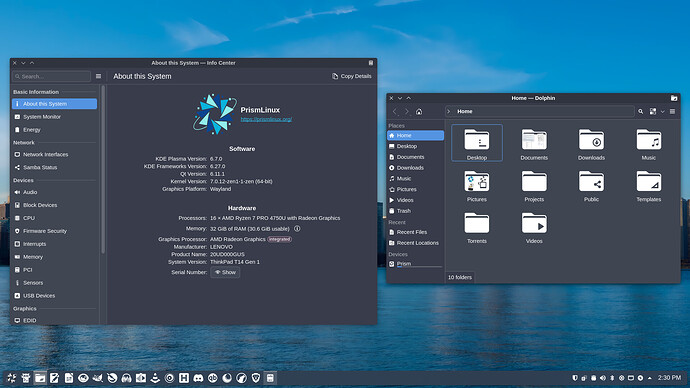
Task: Show the hidden serial number
Action: pyautogui.click(x=225, y=272)
